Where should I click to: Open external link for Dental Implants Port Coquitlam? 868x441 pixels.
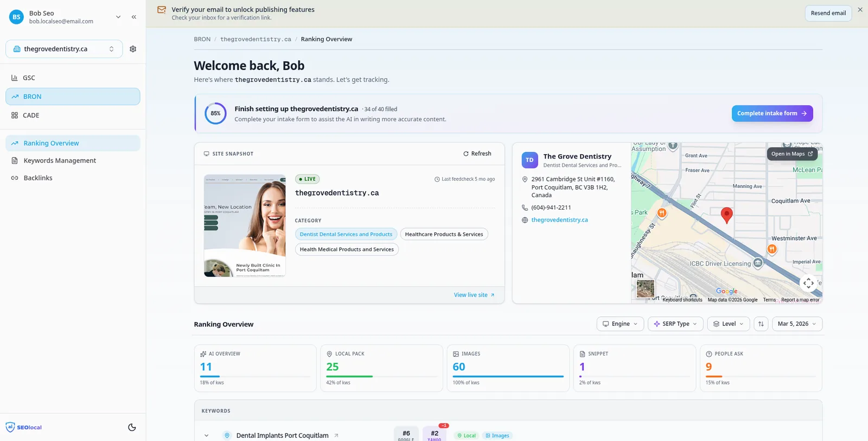click(x=336, y=436)
